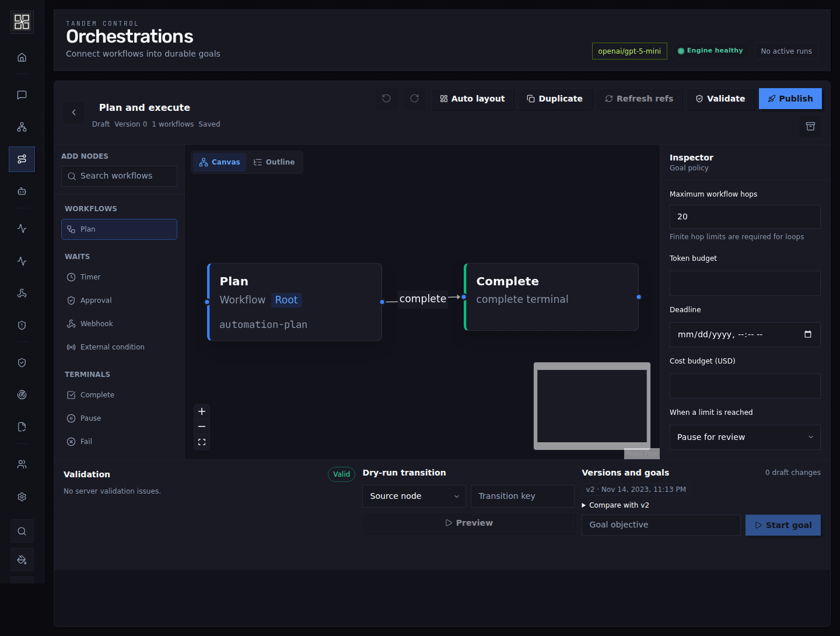Add a Webhook wait node
This screenshot has height=636, width=840.
point(119,324)
